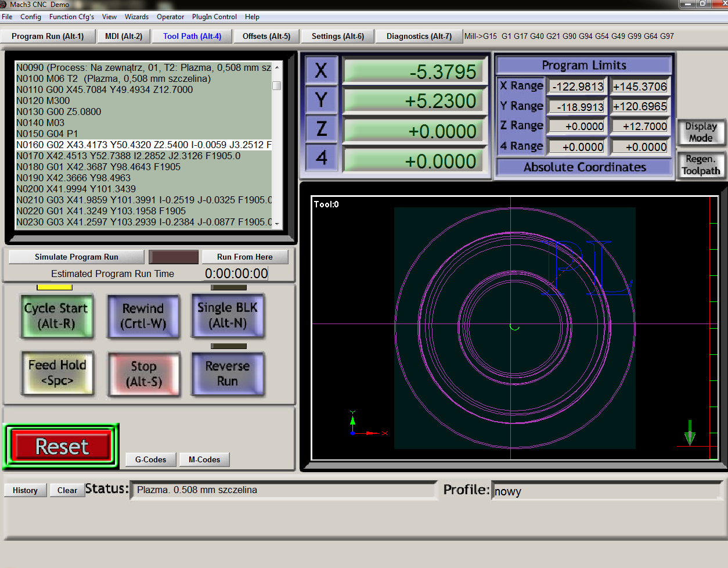Click the Regen. Toolpath button
This screenshot has height=568, width=728.
(x=701, y=164)
